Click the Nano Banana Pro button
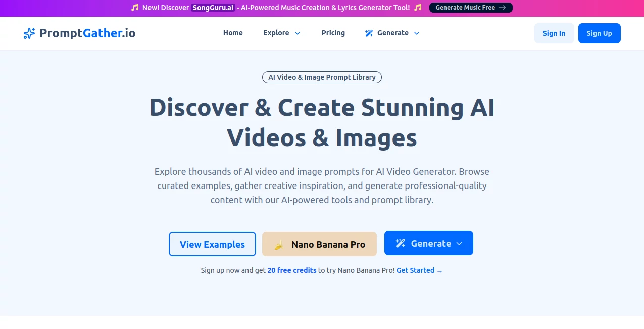 click(319, 244)
